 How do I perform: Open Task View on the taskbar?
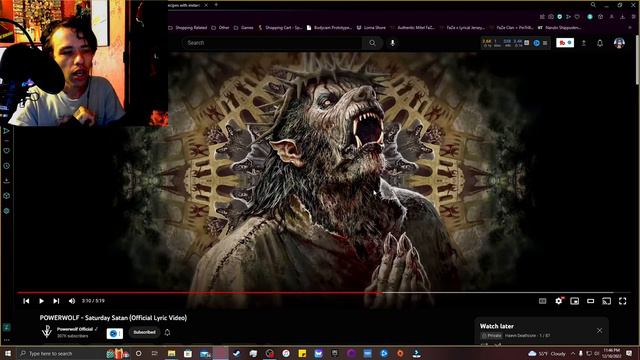point(154,353)
